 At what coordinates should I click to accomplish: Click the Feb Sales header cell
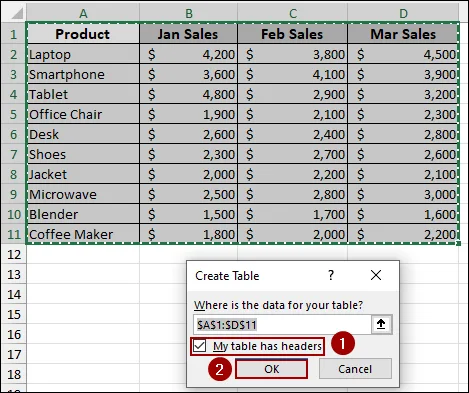point(292,34)
